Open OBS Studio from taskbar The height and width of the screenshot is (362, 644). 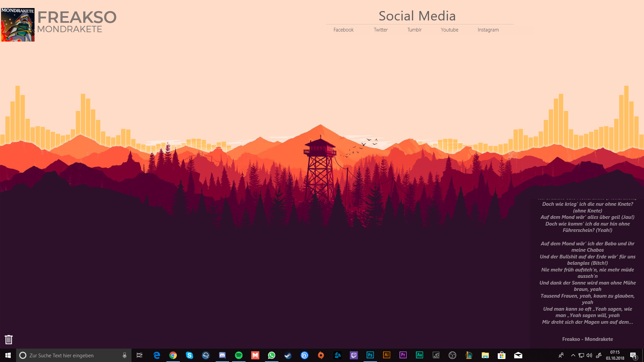tap(452, 355)
